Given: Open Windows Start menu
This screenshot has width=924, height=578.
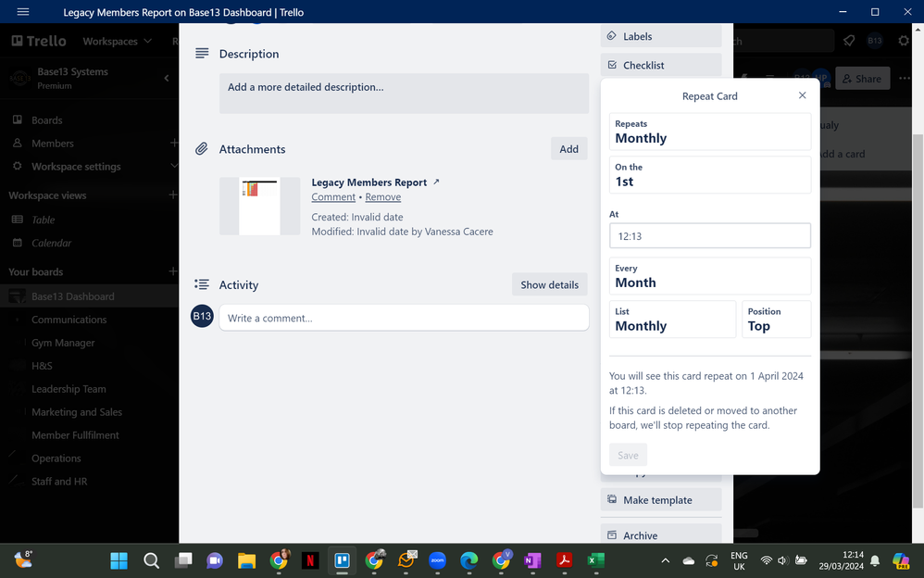Looking at the screenshot, I should point(119,560).
